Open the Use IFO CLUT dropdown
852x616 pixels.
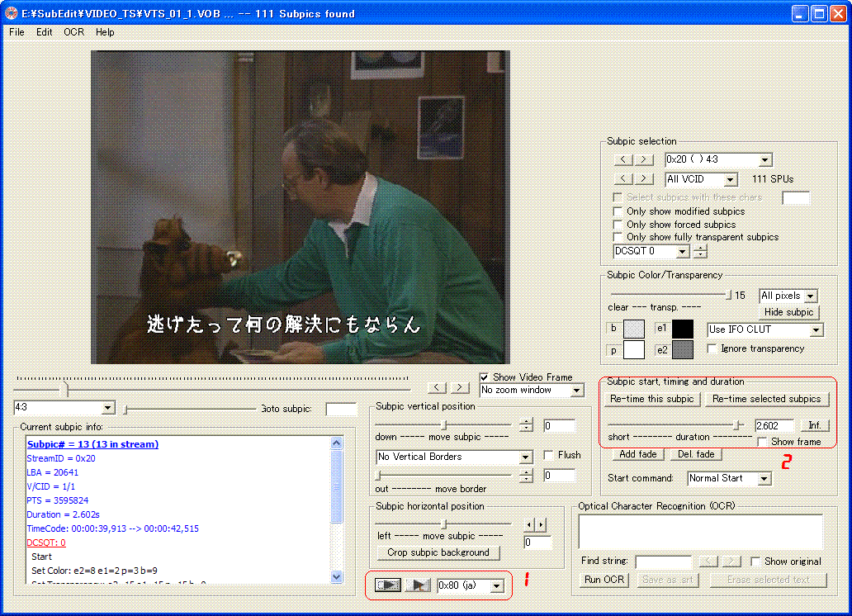[816, 330]
